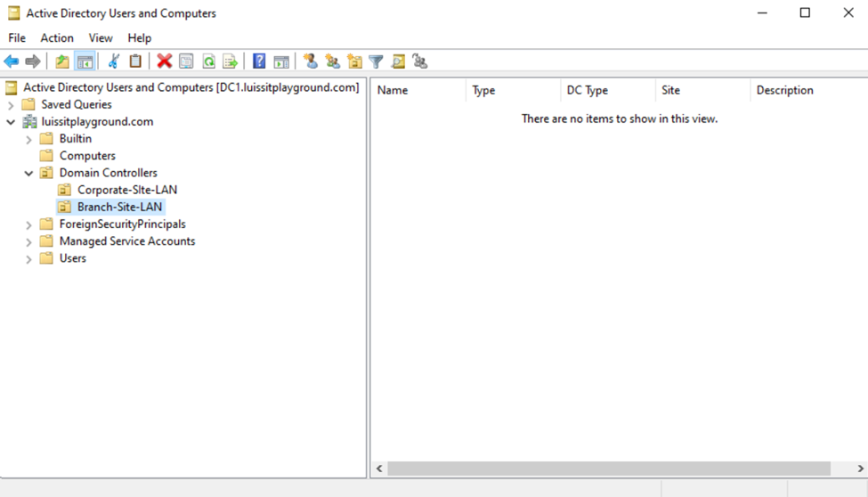The image size is (868, 497).
Task: Create new user in current container icon
Action: coord(311,61)
